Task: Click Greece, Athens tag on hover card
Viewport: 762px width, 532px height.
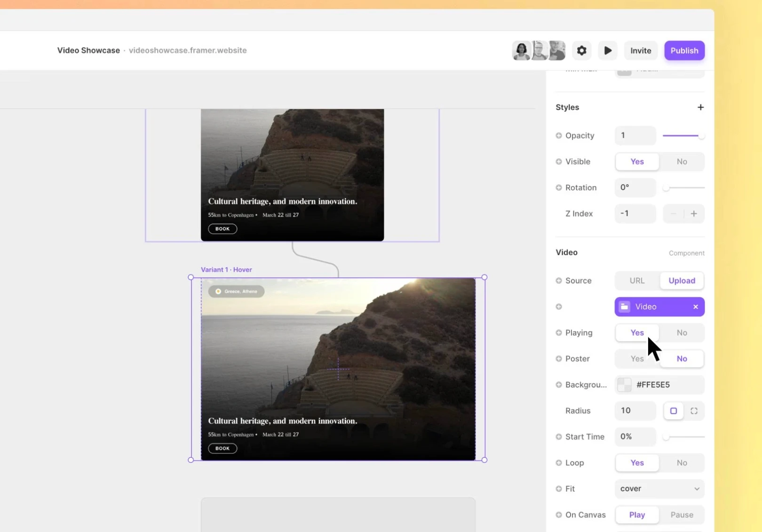Action: tap(236, 291)
